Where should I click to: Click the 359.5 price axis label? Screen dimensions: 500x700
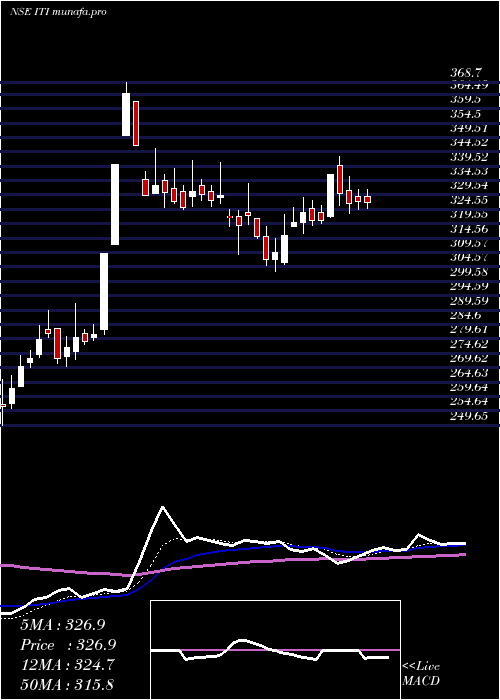[466, 99]
